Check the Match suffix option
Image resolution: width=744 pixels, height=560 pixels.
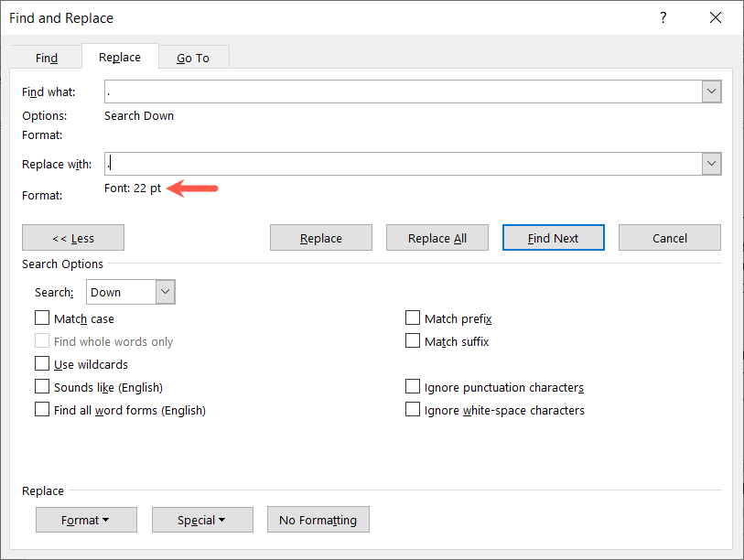tap(413, 341)
